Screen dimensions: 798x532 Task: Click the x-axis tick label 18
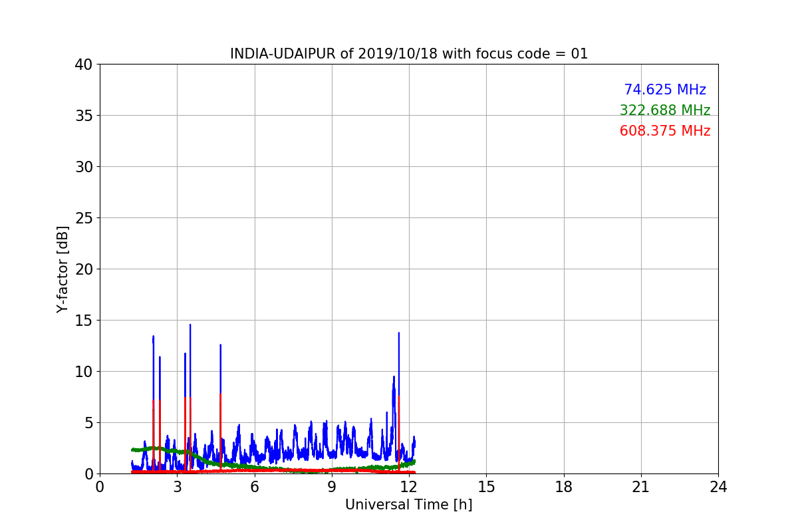coord(564,487)
